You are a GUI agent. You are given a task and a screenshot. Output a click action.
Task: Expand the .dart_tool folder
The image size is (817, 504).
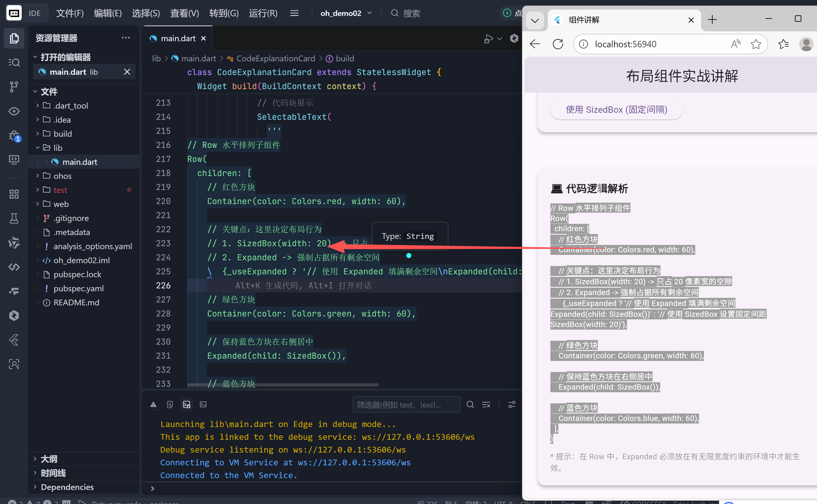[x=71, y=106]
